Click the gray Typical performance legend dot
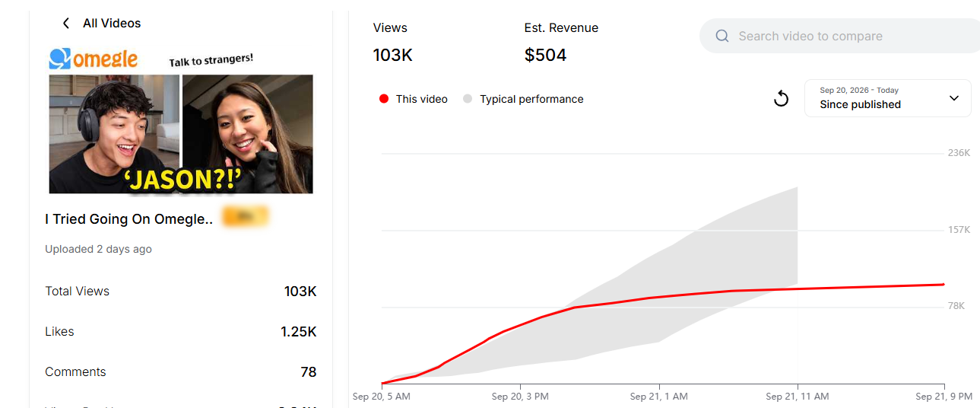 468,99
